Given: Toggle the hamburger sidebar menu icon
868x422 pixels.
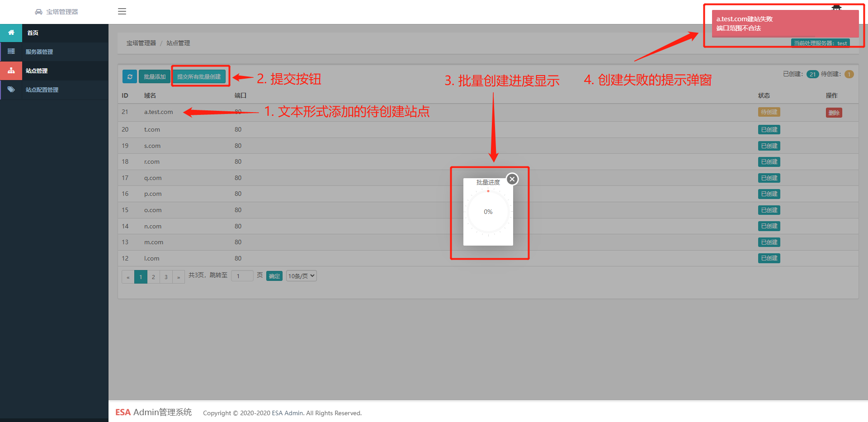Looking at the screenshot, I should pos(122,11).
